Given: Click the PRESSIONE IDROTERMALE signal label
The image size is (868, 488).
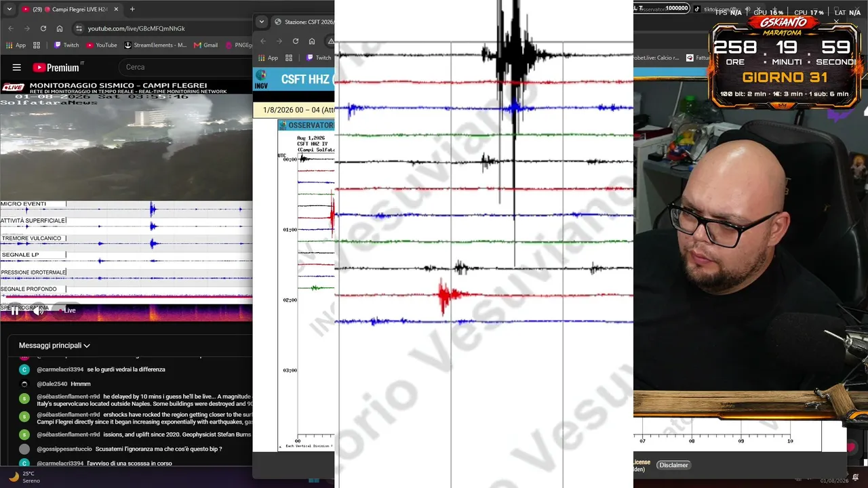Looking at the screenshot, I should click(33, 272).
